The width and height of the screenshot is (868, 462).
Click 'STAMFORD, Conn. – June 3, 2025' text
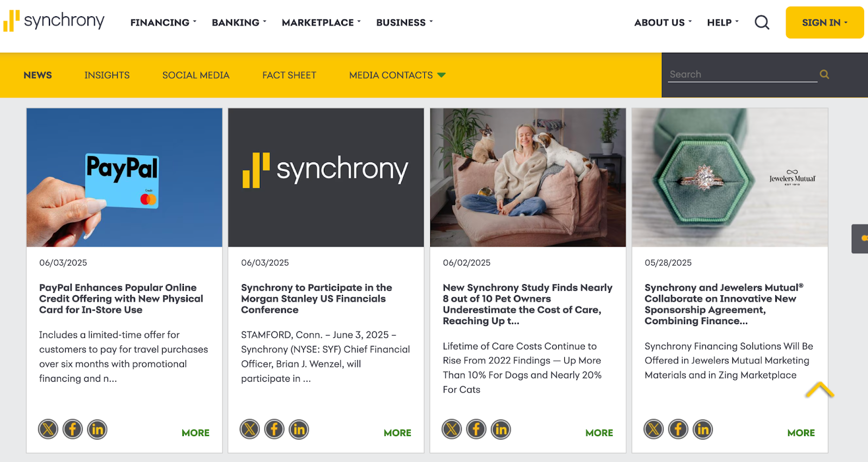click(x=325, y=356)
